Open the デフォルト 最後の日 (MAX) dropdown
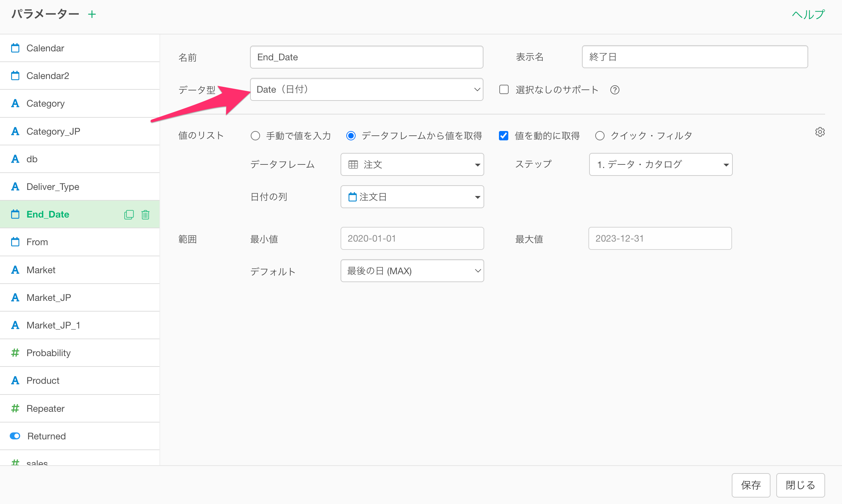 pos(412,271)
